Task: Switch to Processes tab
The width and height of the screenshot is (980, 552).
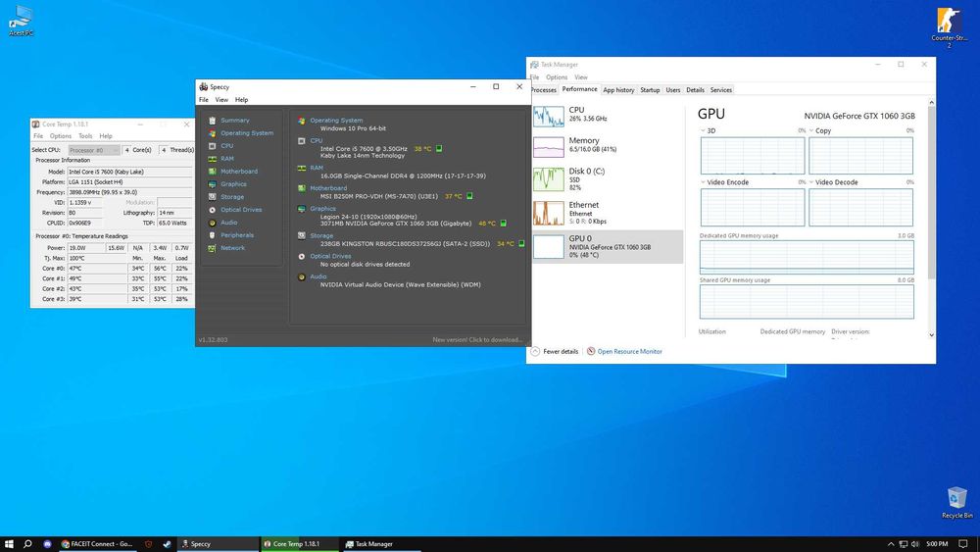Action: pyautogui.click(x=543, y=90)
